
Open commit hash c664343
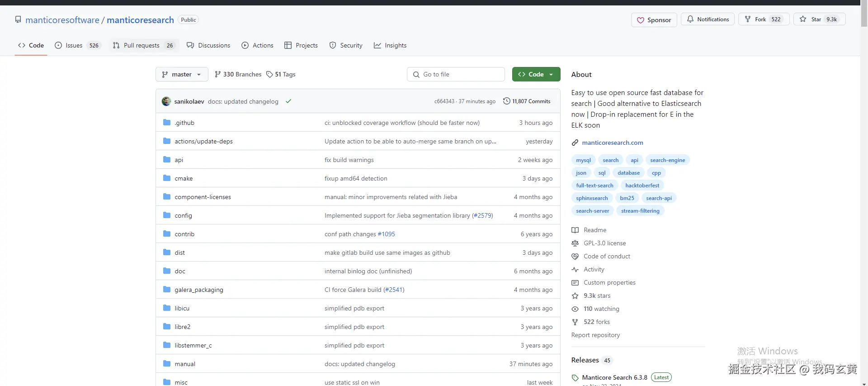(444, 101)
